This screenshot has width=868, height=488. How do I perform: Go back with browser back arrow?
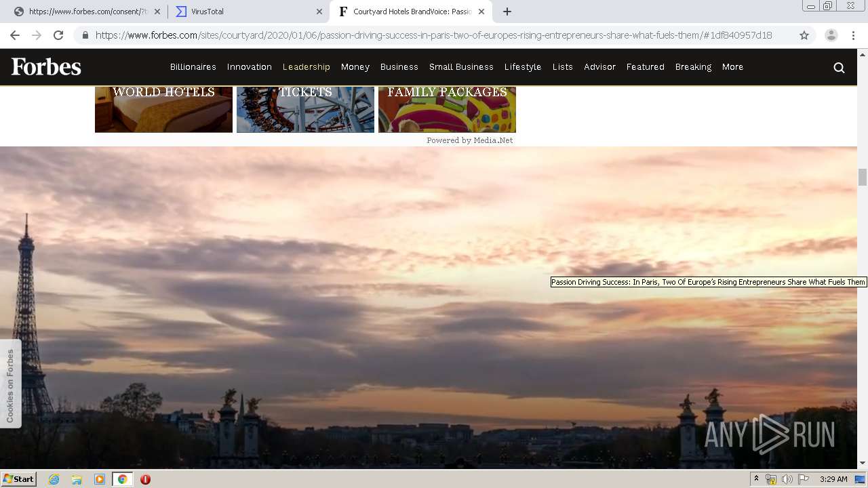pyautogui.click(x=15, y=35)
